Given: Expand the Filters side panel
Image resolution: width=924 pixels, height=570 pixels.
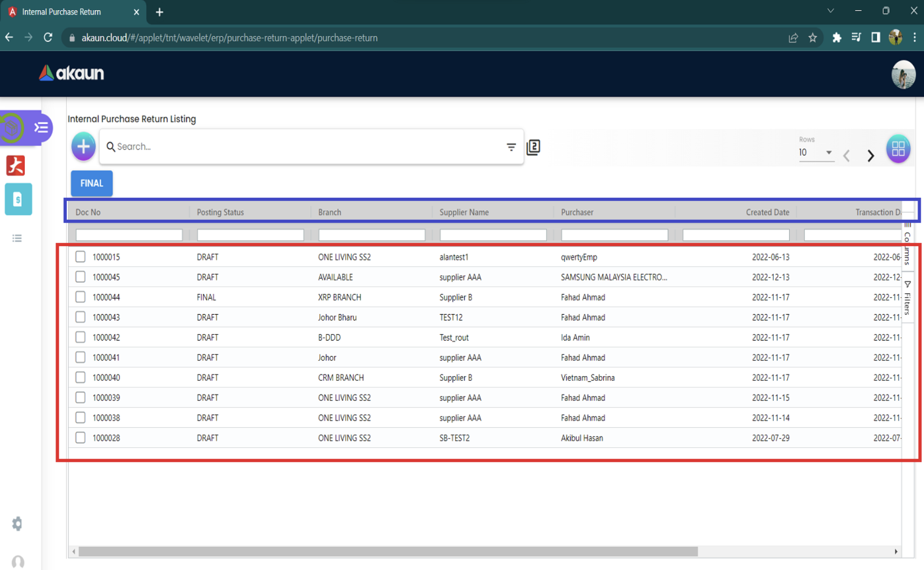Looking at the screenshot, I should (907, 298).
